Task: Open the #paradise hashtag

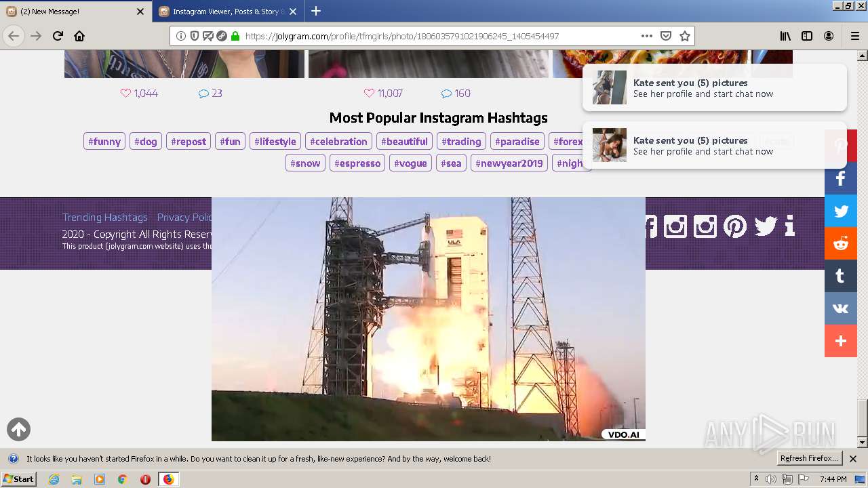Action: point(517,142)
